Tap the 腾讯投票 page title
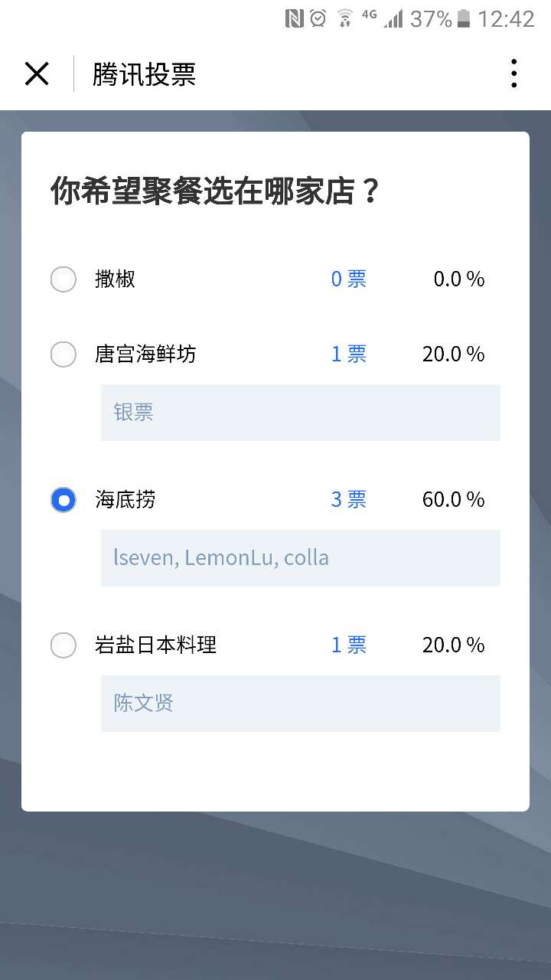This screenshot has width=551, height=980. [x=145, y=74]
